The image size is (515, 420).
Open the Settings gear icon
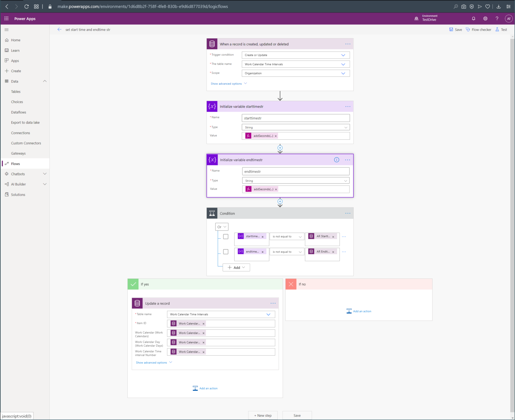[485, 18]
